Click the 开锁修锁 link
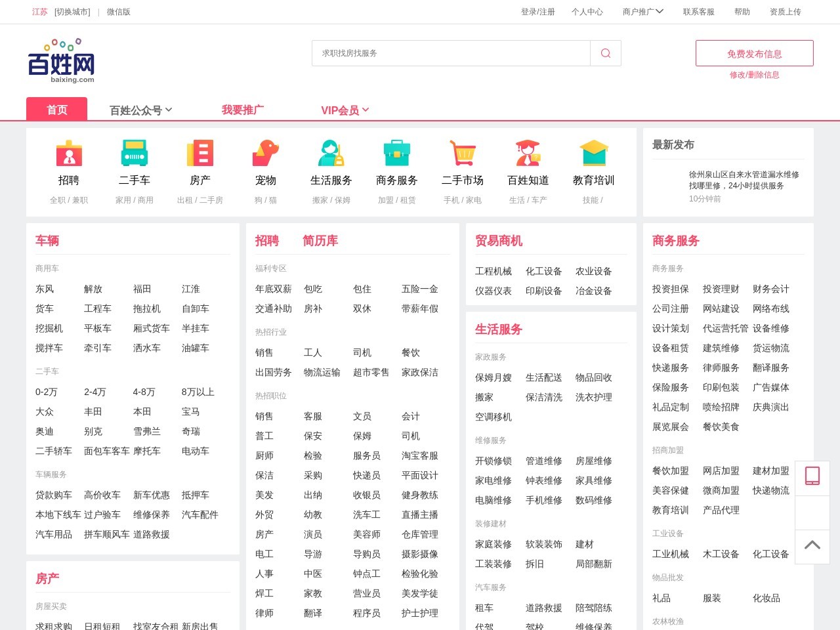Viewport: 840px width, 630px height. pyautogui.click(x=493, y=461)
